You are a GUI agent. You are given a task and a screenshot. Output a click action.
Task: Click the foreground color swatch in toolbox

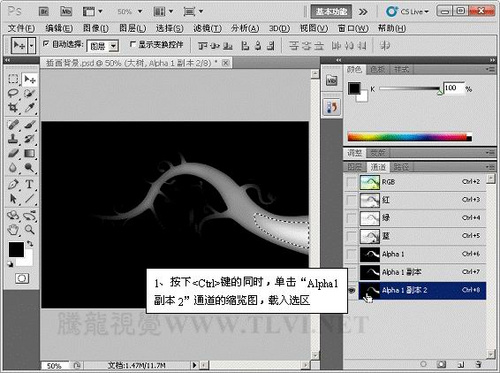16,249
